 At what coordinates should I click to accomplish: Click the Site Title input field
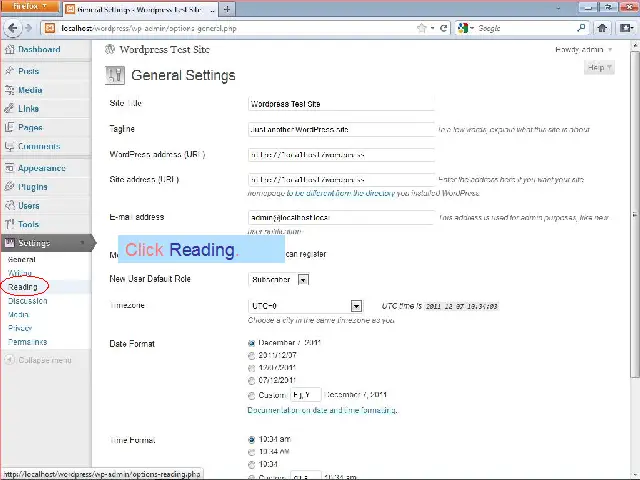(341, 104)
